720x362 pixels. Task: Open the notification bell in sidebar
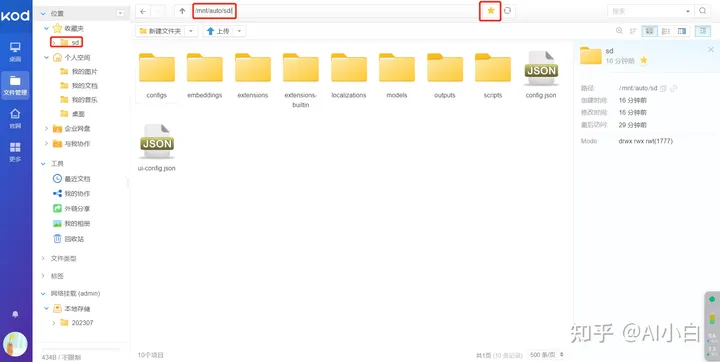(x=15, y=314)
